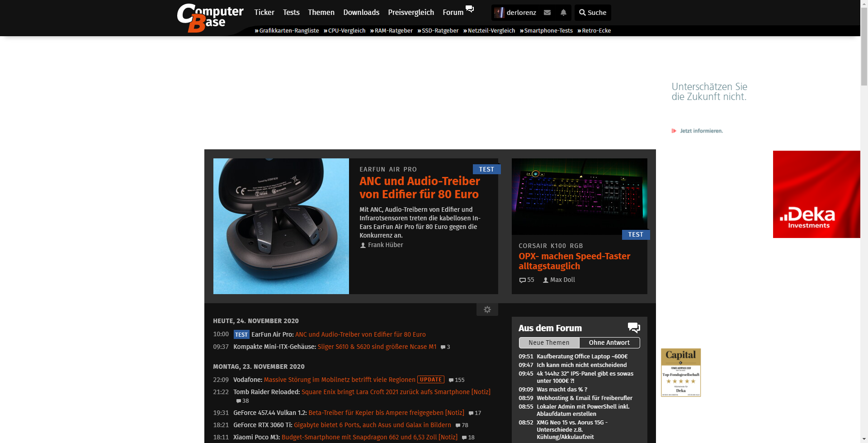
Task: Open ANC und Audio-Treiber featured headline
Action: click(419, 188)
